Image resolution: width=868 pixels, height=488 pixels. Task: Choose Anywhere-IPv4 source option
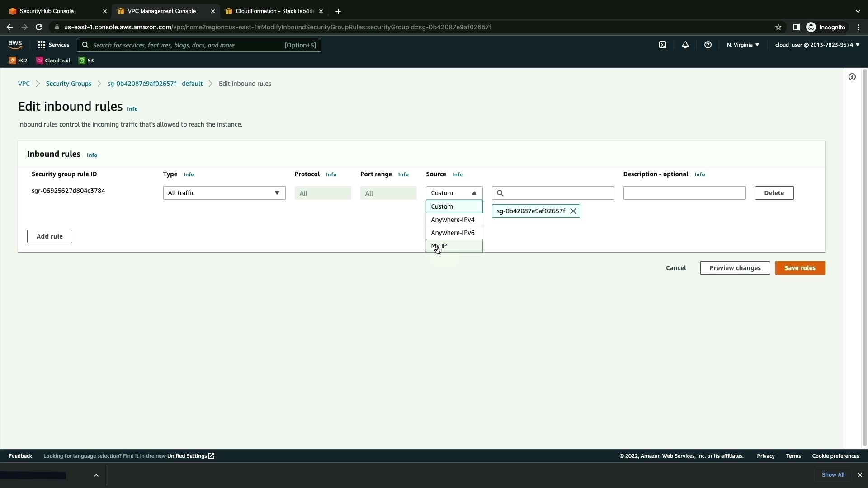(x=453, y=220)
